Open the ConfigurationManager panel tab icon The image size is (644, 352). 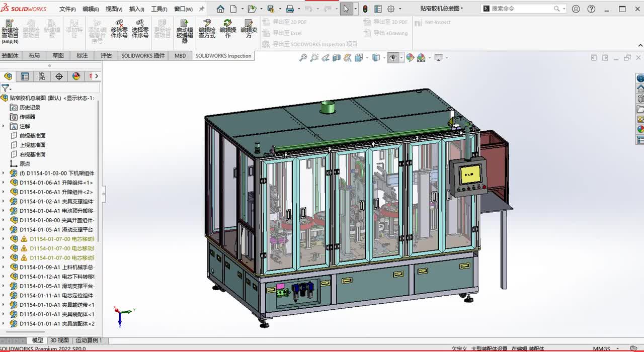coord(42,76)
